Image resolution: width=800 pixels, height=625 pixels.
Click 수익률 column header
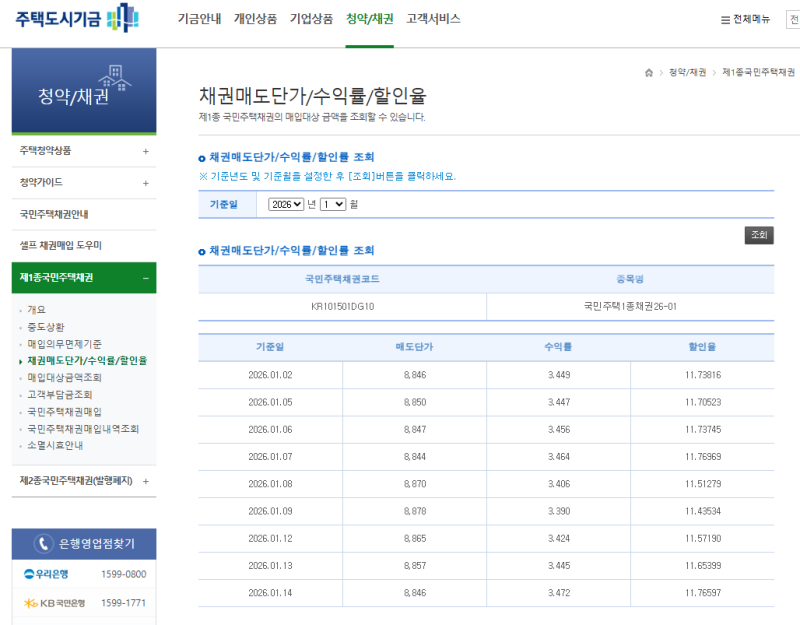coord(558,347)
